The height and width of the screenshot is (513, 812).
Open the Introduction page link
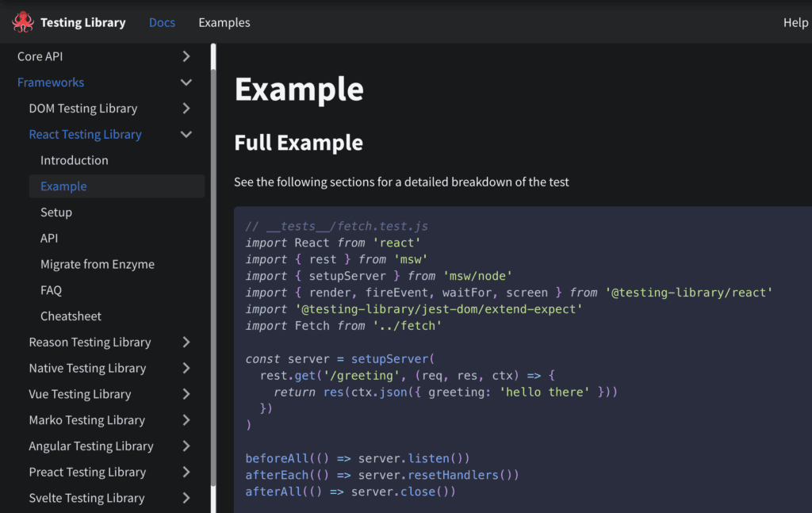click(x=74, y=160)
